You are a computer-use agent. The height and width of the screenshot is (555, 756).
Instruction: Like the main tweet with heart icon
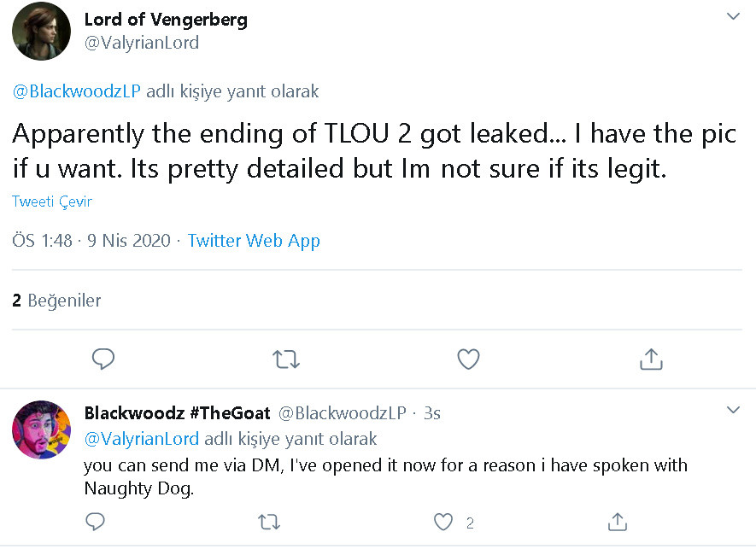pyautogui.click(x=468, y=359)
